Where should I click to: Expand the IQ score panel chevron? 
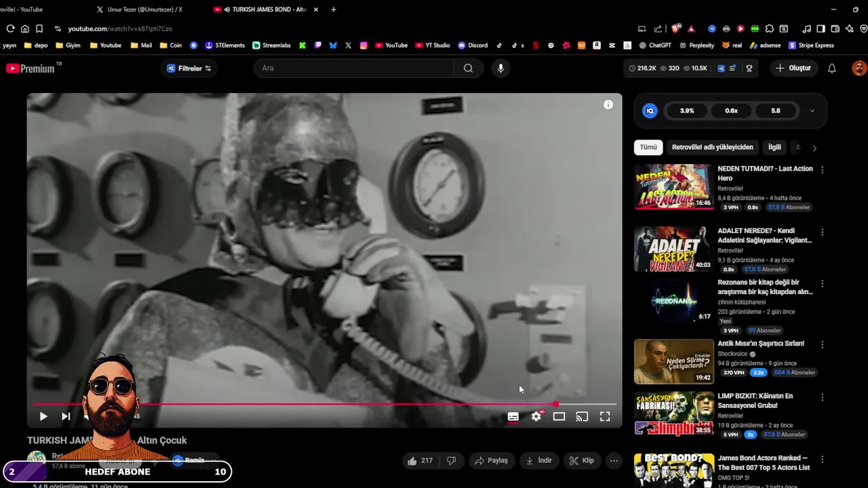[x=812, y=111]
